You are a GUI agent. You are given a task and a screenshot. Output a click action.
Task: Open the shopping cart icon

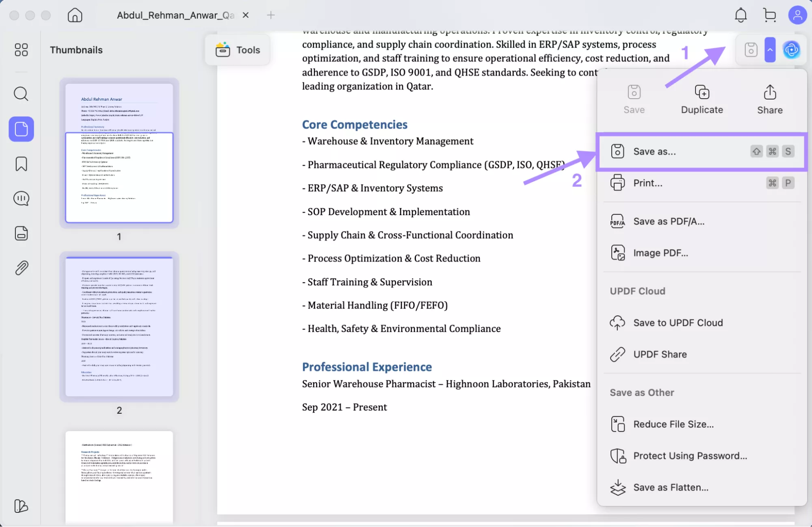click(769, 15)
